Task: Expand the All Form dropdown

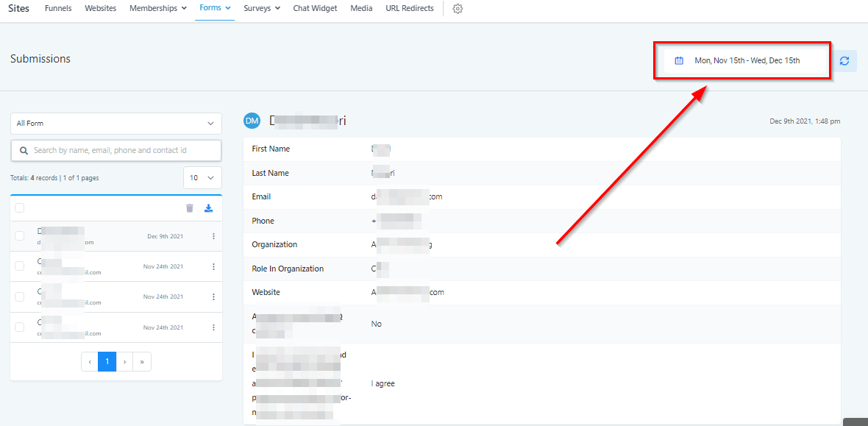Action: (116, 124)
